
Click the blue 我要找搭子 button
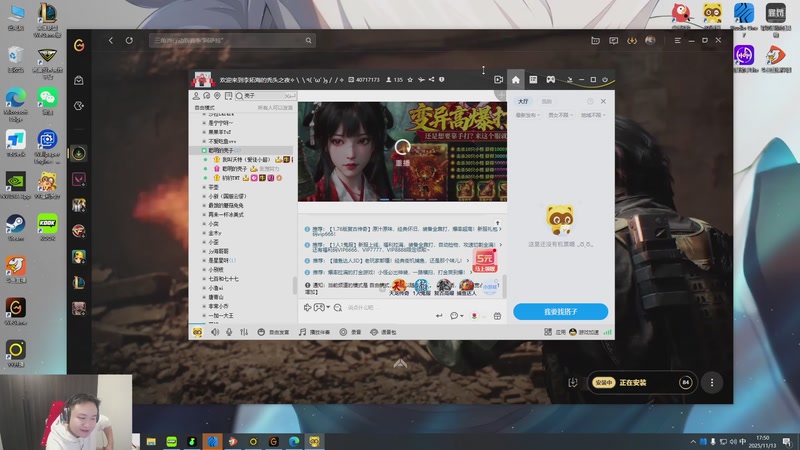point(560,312)
